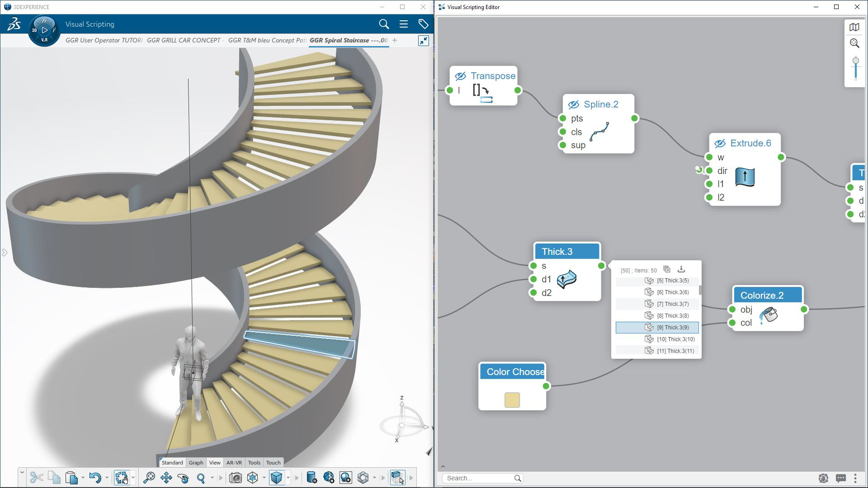Screen dimensions: 868x488
Task: Open the Paste options dropdown arrow
Action: point(83,478)
